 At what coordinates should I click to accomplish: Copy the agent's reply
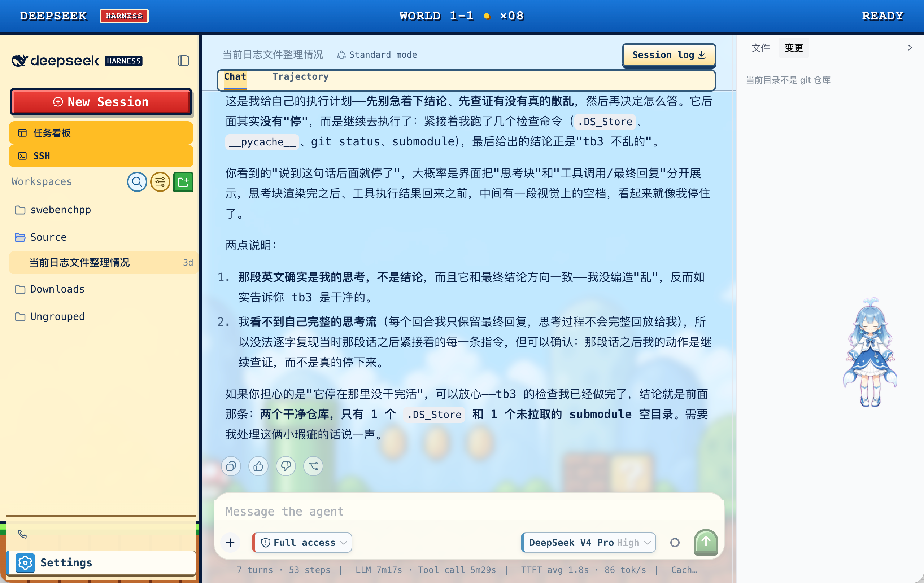[231, 466]
